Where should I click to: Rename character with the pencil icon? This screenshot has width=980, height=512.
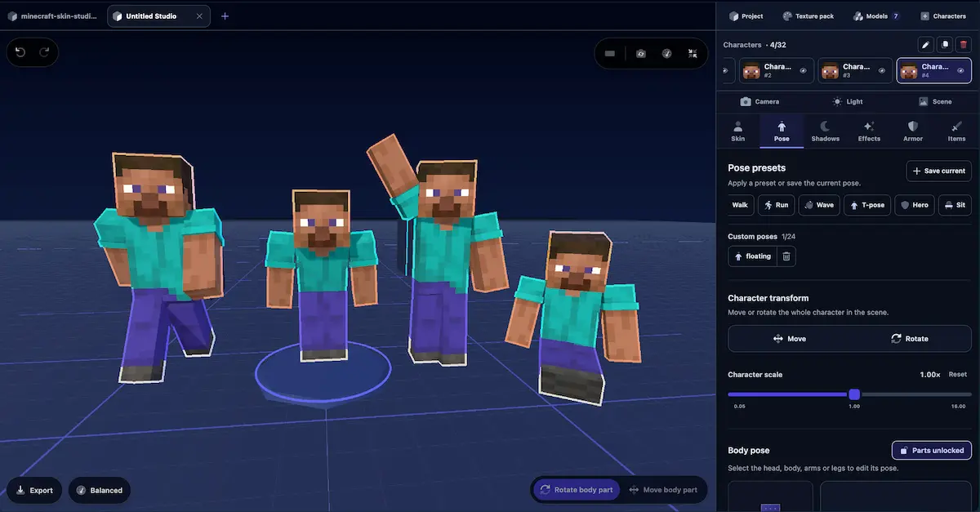tap(925, 45)
